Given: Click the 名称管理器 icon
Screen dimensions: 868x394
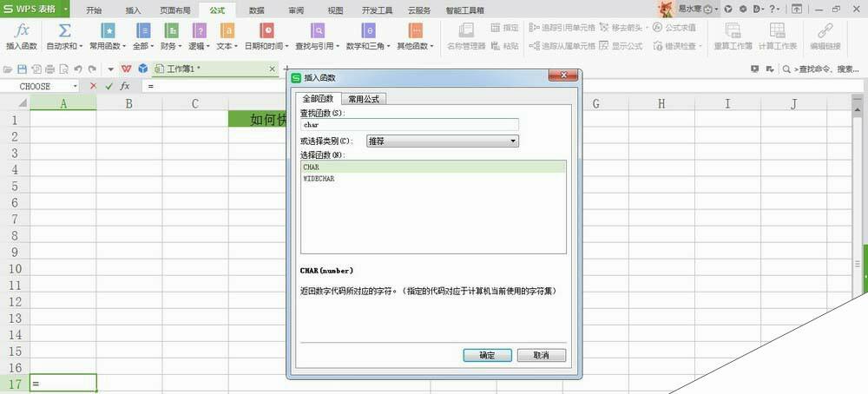Looking at the screenshot, I should pos(466,30).
